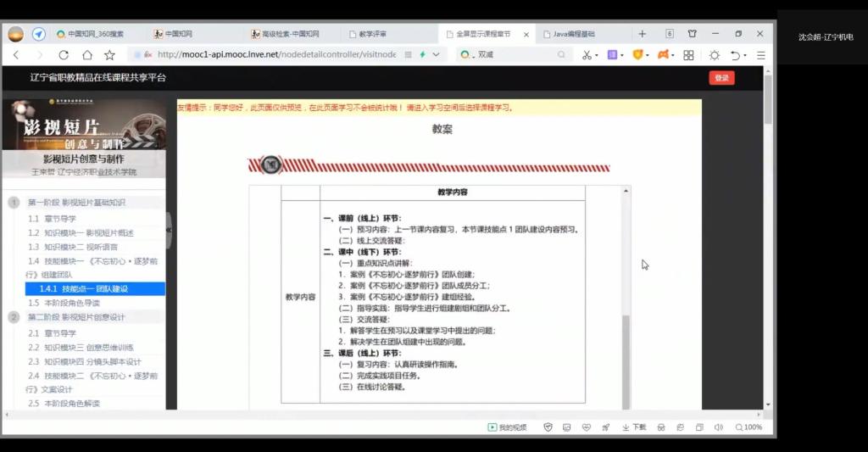Click the rocket accelerator icon in status bar
Viewport: 868px width, 452px height.
click(x=606, y=427)
